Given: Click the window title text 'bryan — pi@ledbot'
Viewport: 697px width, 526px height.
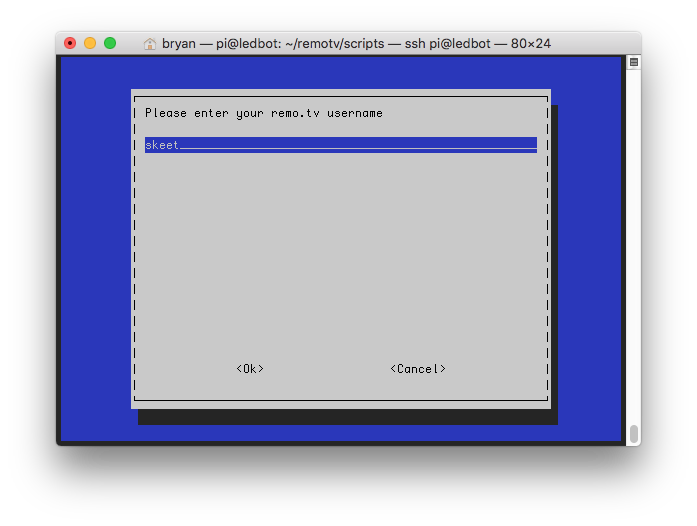Looking at the screenshot, I should click(220, 44).
